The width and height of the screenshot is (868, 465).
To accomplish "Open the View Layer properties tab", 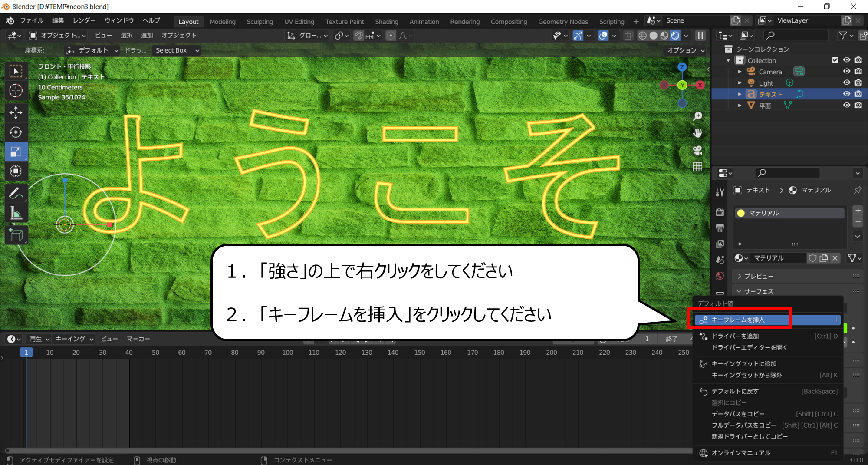I will pos(720,244).
